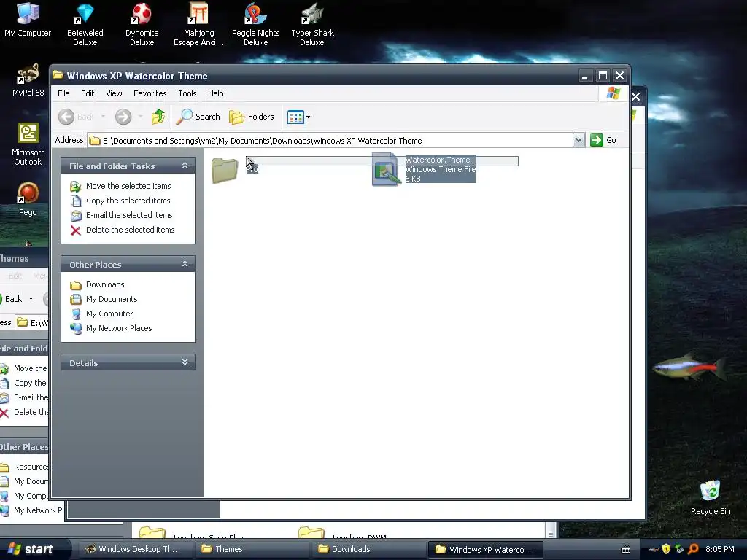Click the Forward arrow toolbar button
The height and width of the screenshot is (560, 747).
(x=123, y=117)
